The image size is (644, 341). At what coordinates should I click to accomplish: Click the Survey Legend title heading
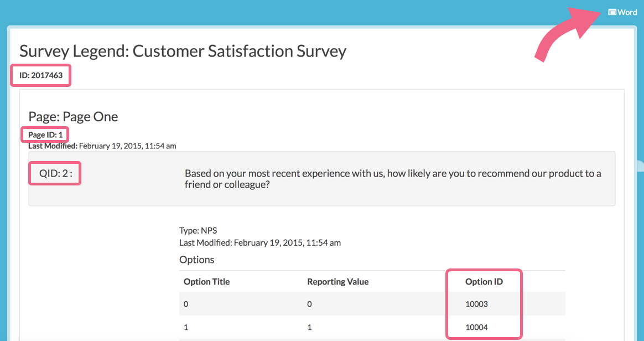tap(183, 51)
